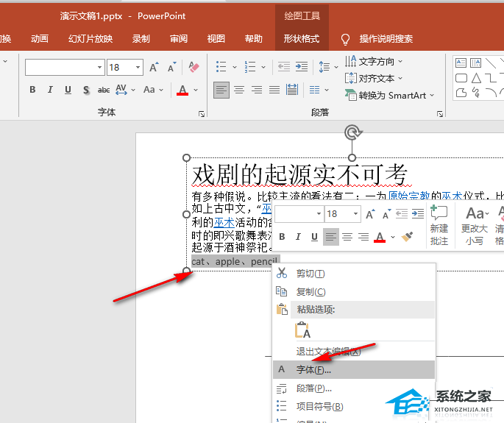
Task: Click numbered list icon in ribbon
Action: point(250,67)
